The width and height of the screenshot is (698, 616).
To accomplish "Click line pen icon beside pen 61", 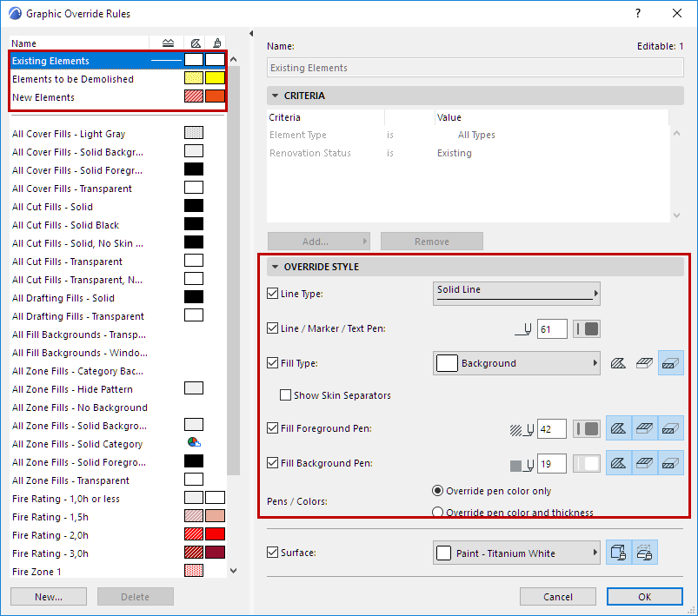I will tap(523, 329).
